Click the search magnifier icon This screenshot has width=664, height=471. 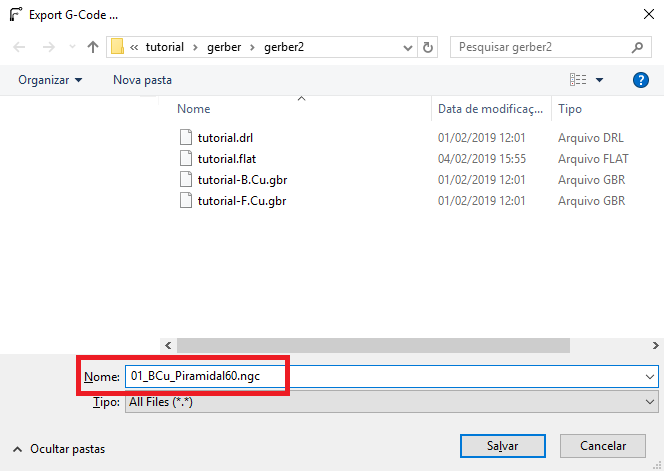coord(637,47)
